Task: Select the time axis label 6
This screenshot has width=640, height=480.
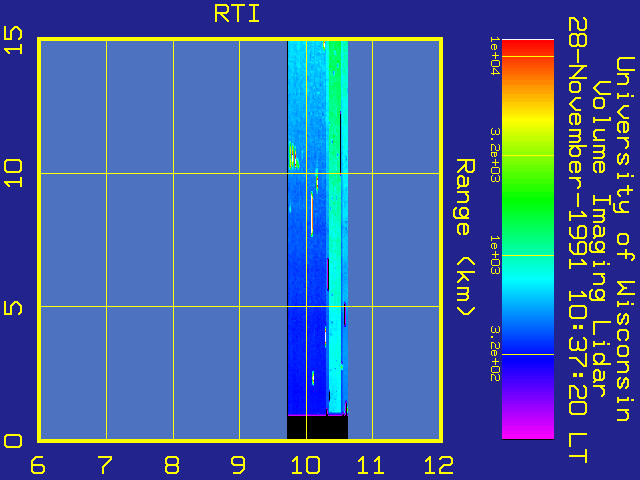Action: point(38,465)
